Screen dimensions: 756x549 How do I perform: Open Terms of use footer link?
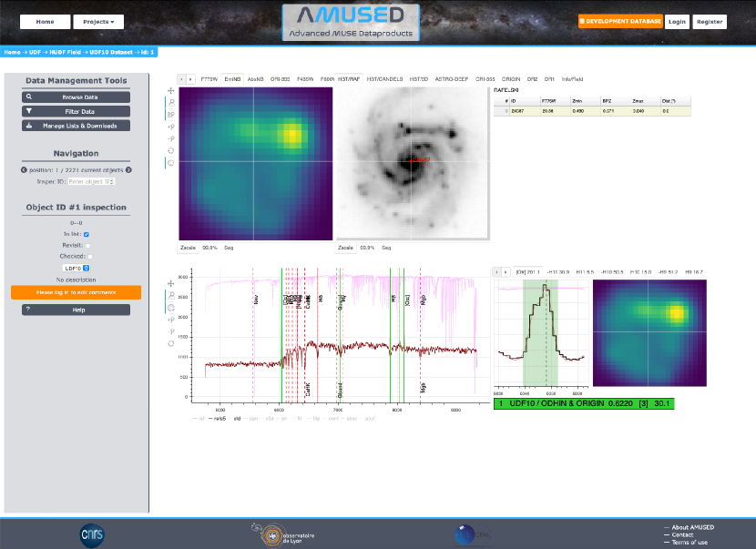690,543
